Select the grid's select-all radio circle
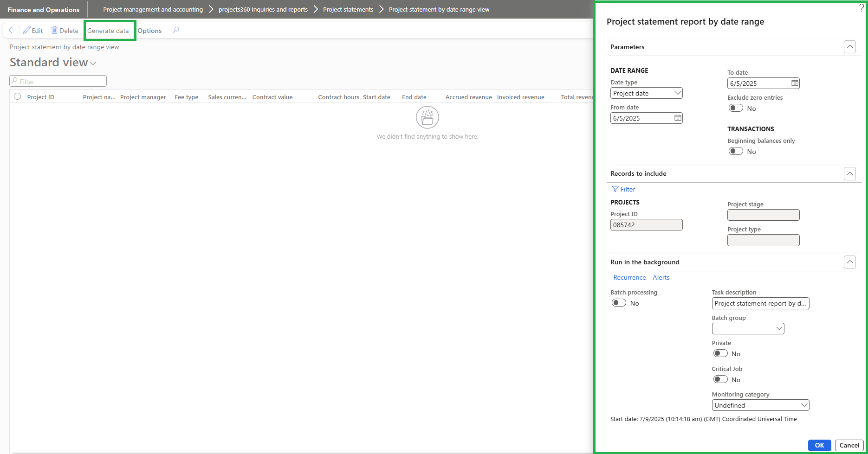Image resolution: width=868 pixels, height=454 pixels. (x=18, y=96)
